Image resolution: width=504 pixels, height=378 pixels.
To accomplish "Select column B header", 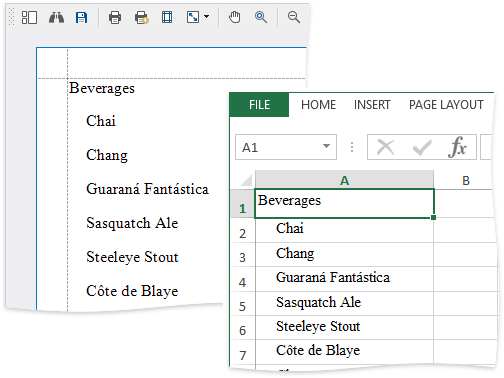I will coord(466,181).
